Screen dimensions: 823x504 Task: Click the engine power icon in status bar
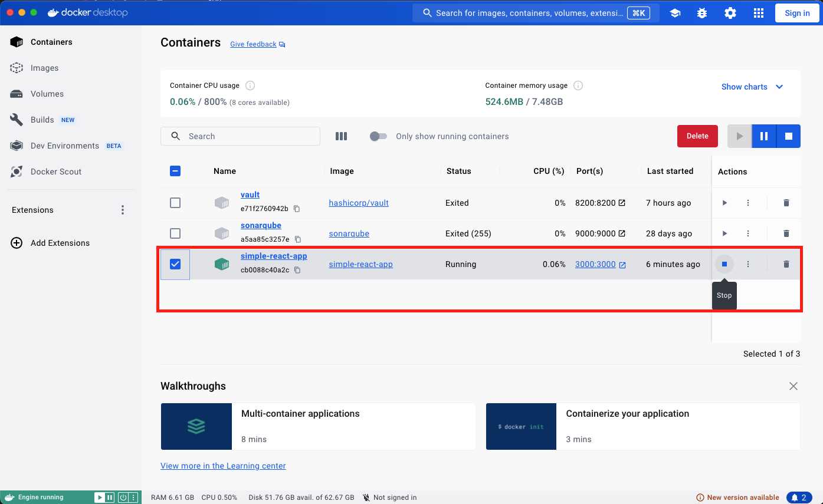[123, 498]
